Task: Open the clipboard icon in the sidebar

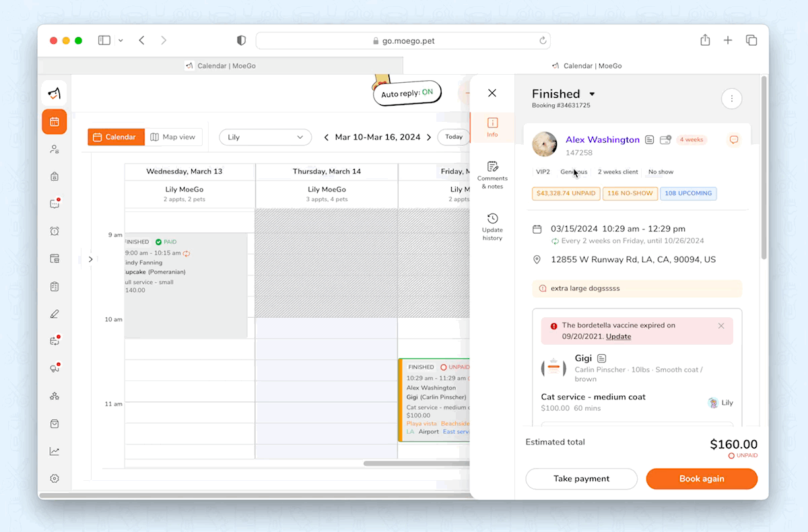Action: click(x=55, y=286)
